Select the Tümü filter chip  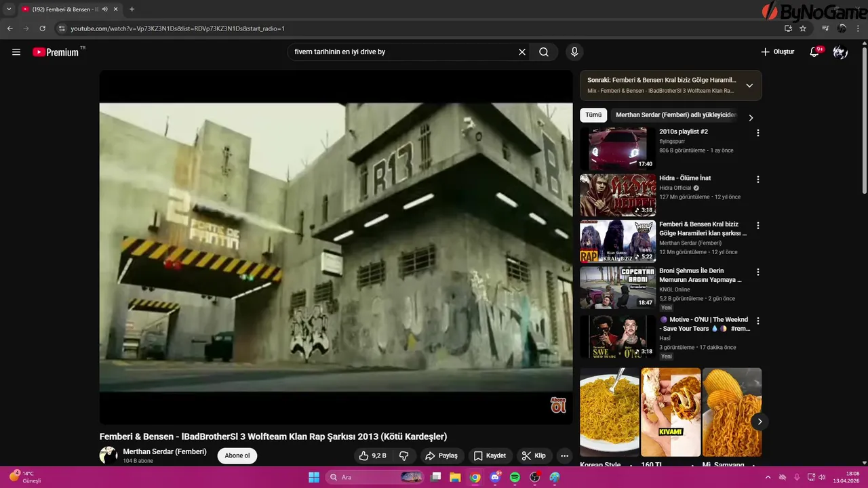593,115
